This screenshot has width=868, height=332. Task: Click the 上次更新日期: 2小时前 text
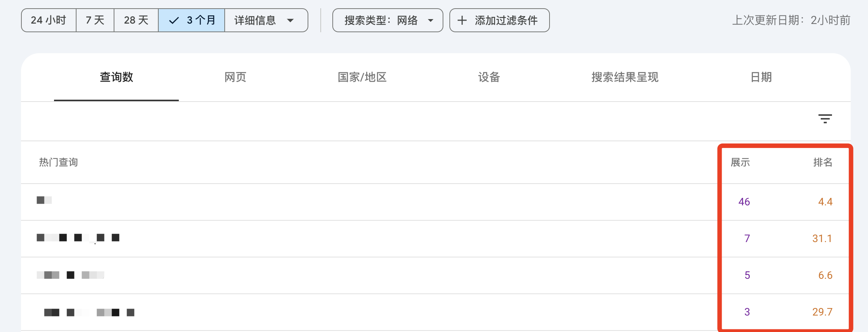(x=791, y=20)
